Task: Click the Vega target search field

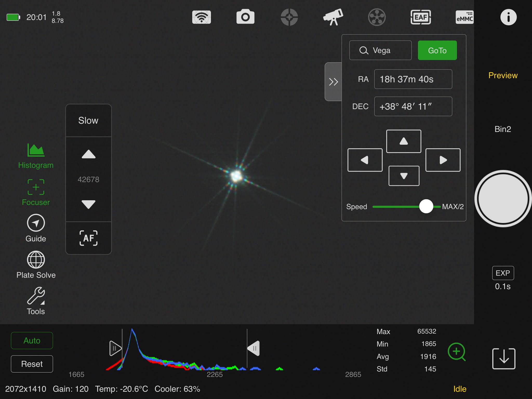Action: 380,50
